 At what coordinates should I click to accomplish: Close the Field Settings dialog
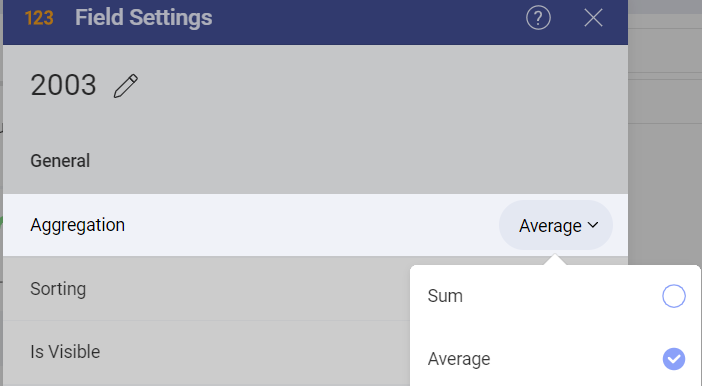(x=593, y=18)
